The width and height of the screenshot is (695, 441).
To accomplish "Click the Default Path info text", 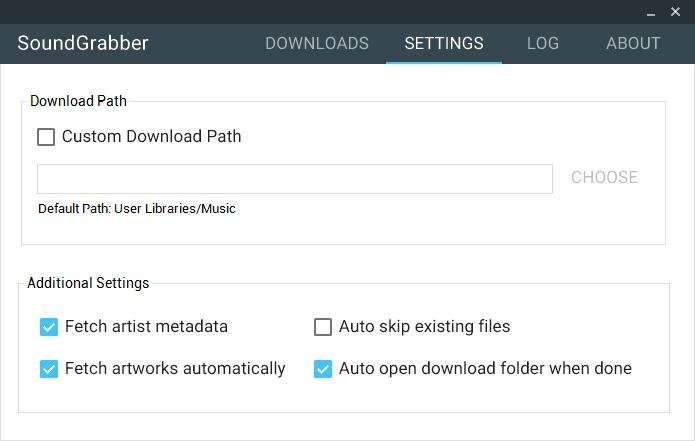I will click(x=137, y=209).
